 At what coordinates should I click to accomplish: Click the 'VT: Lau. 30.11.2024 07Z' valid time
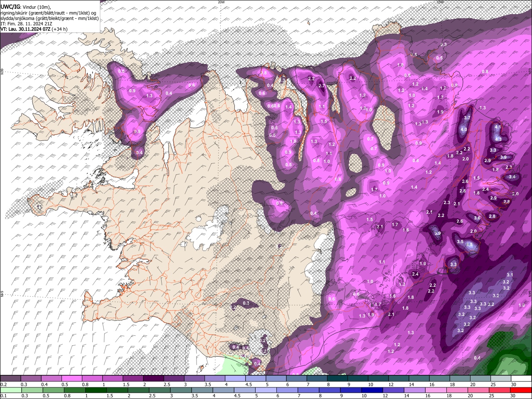click(x=26, y=29)
